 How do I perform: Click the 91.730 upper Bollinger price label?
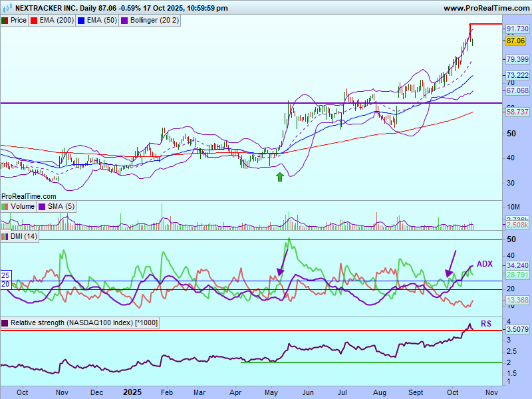(x=517, y=29)
